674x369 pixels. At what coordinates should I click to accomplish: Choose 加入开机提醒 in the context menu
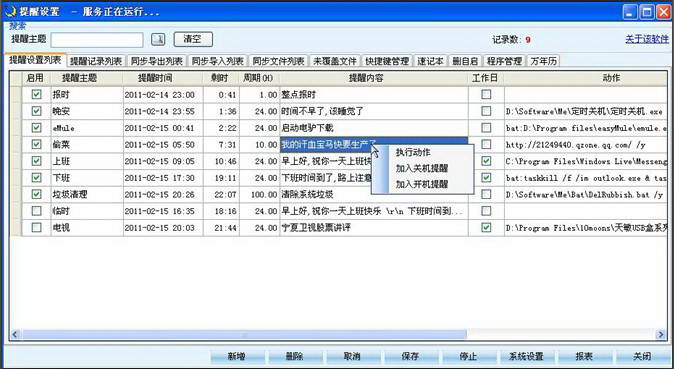pyautogui.click(x=423, y=184)
